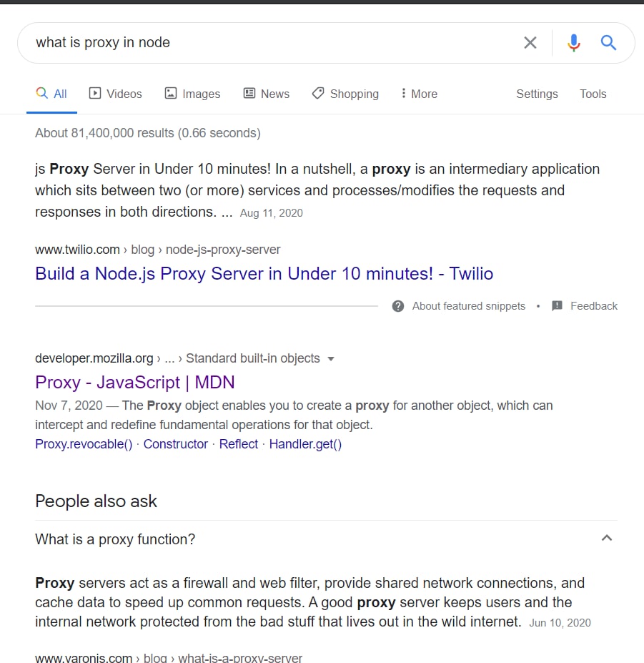Go to the Shopping tab

(345, 94)
